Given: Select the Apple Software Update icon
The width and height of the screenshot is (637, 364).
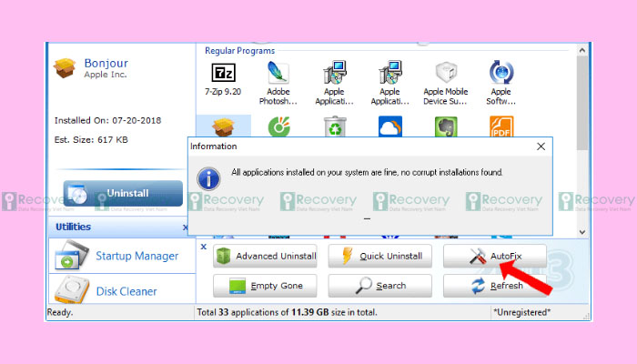Looking at the screenshot, I should [x=501, y=72].
